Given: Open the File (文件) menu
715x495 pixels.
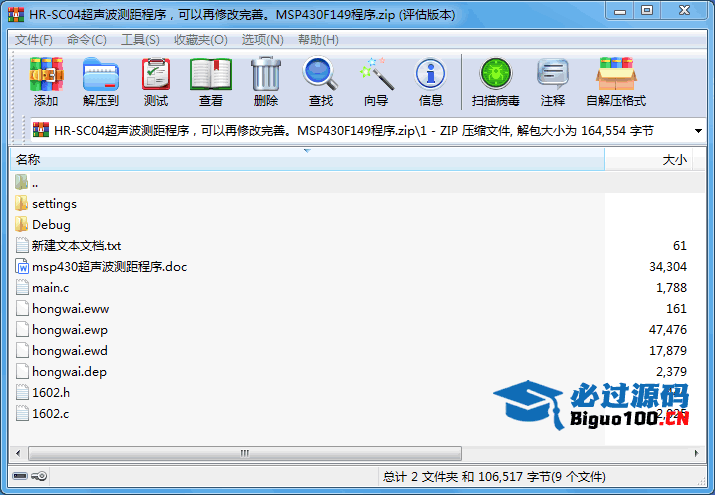Looking at the screenshot, I should pyautogui.click(x=34, y=40).
